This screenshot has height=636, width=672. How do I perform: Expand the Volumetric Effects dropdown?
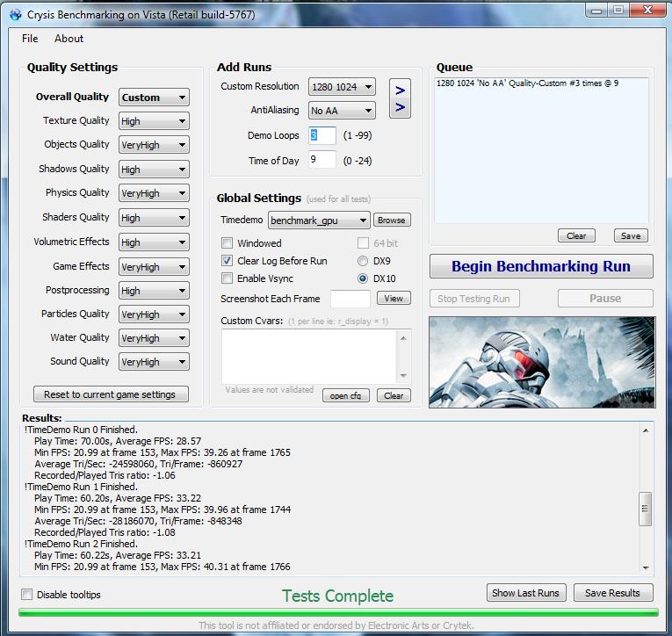coord(154,242)
